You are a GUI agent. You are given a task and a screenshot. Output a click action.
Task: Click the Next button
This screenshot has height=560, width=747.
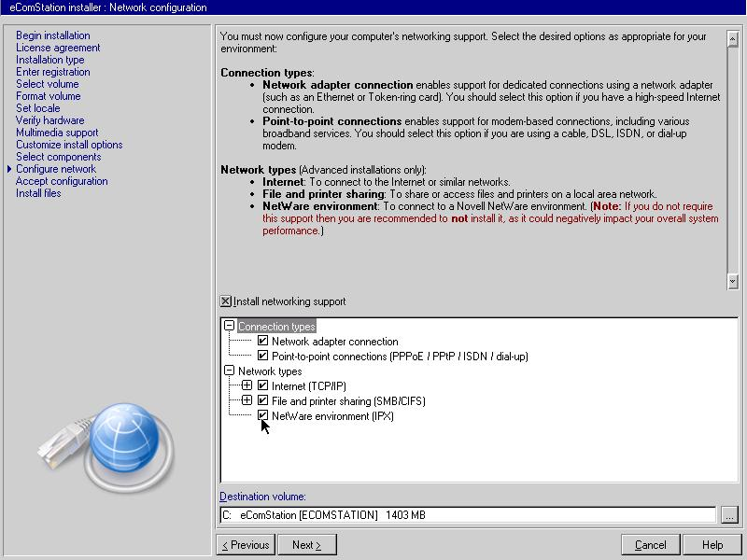click(307, 545)
